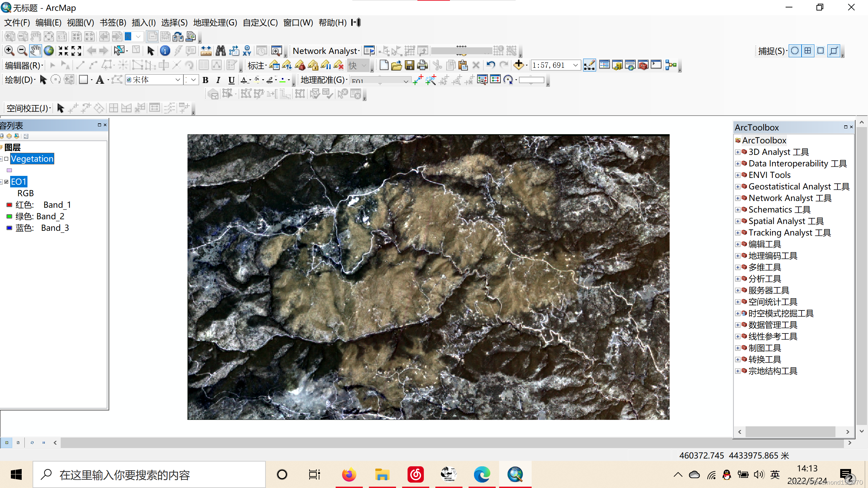The height and width of the screenshot is (488, 868).
Task: Click the Undo arrow icon
Action: tap(490, 65)
